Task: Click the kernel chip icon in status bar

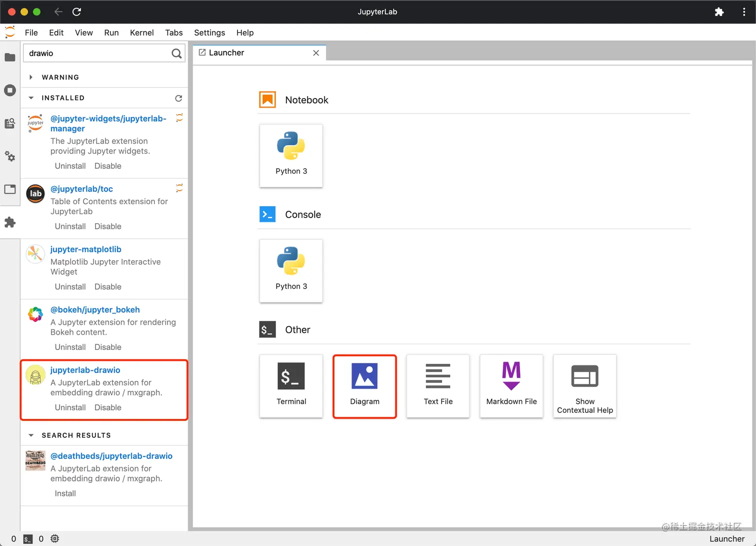Action: (54, 539)
